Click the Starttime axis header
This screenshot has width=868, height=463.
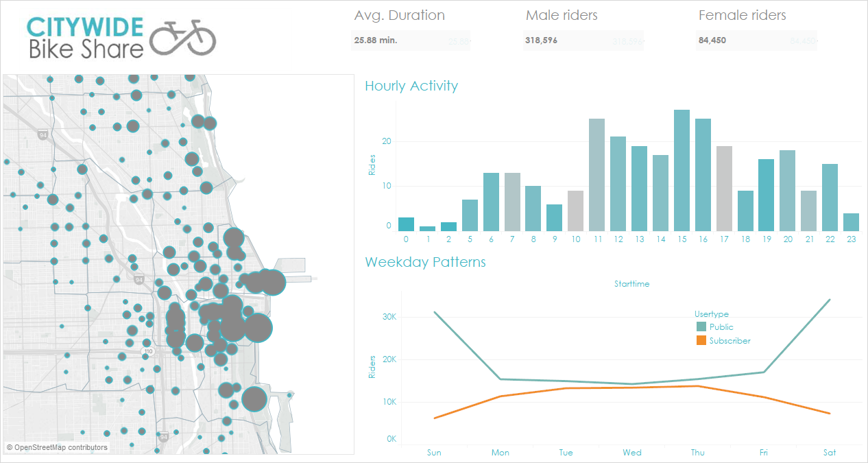(632, 283)
